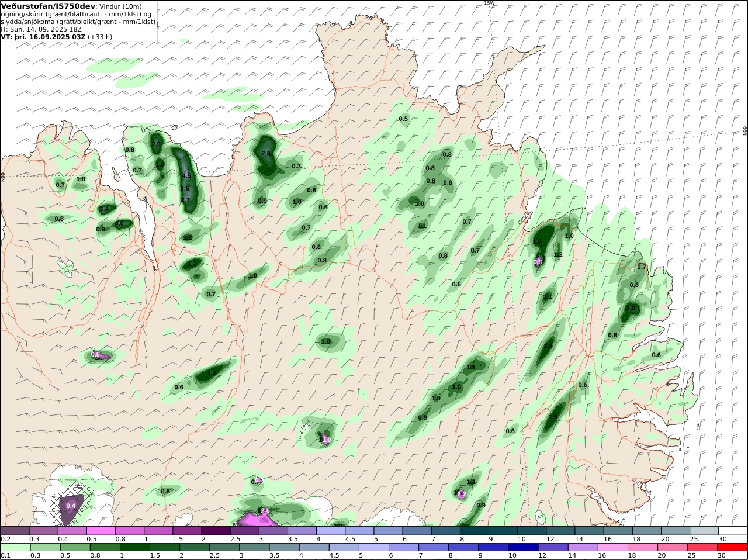Click the white 0.4 value in purple area
Viewport: 748px width, 560px height.
[71, 506]
